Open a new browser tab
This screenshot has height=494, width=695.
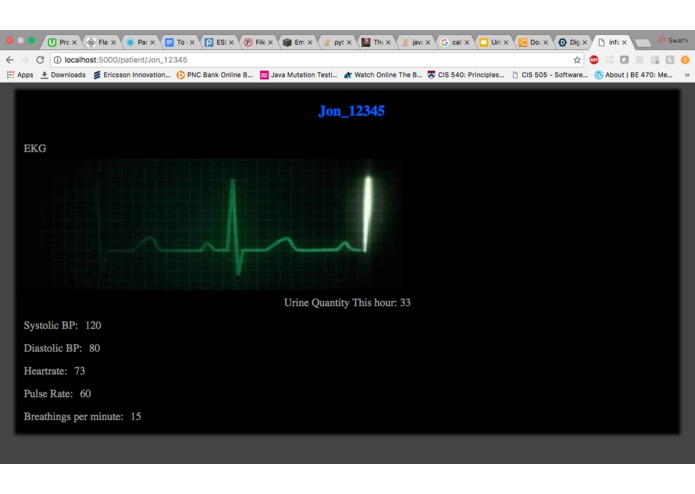click(x=643, y=43)
